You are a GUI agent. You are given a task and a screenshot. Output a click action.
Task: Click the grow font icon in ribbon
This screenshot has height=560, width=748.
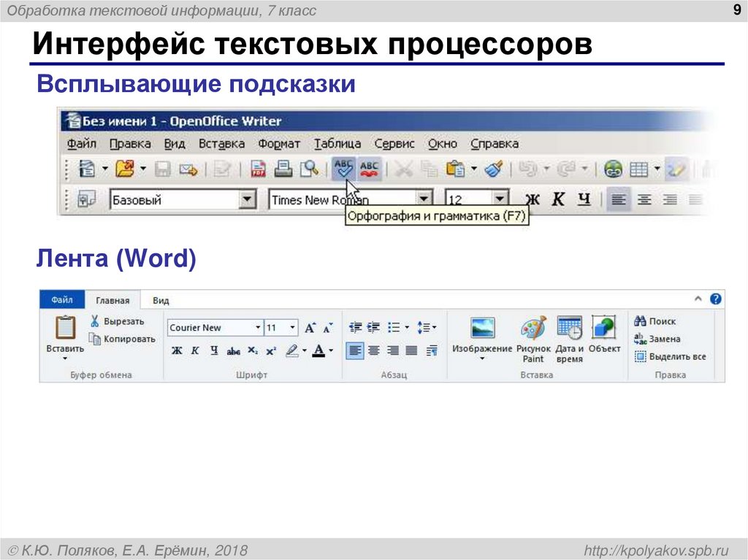click(310, 328)
